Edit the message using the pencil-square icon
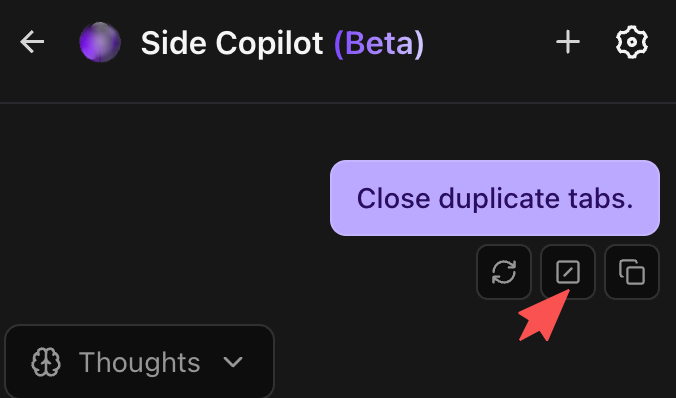 [568, 272]
